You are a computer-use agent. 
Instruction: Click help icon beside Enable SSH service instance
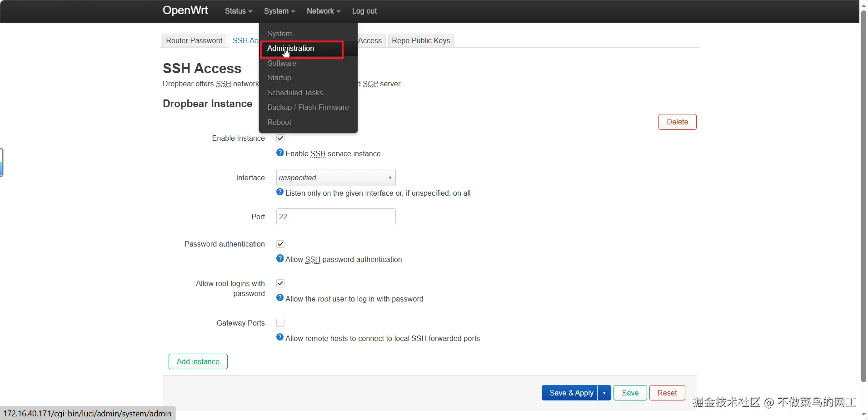pos(280,153)
